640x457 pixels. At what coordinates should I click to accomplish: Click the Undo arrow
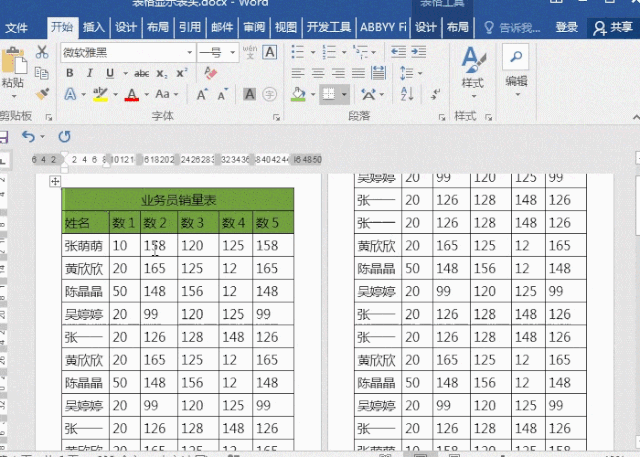28,136
